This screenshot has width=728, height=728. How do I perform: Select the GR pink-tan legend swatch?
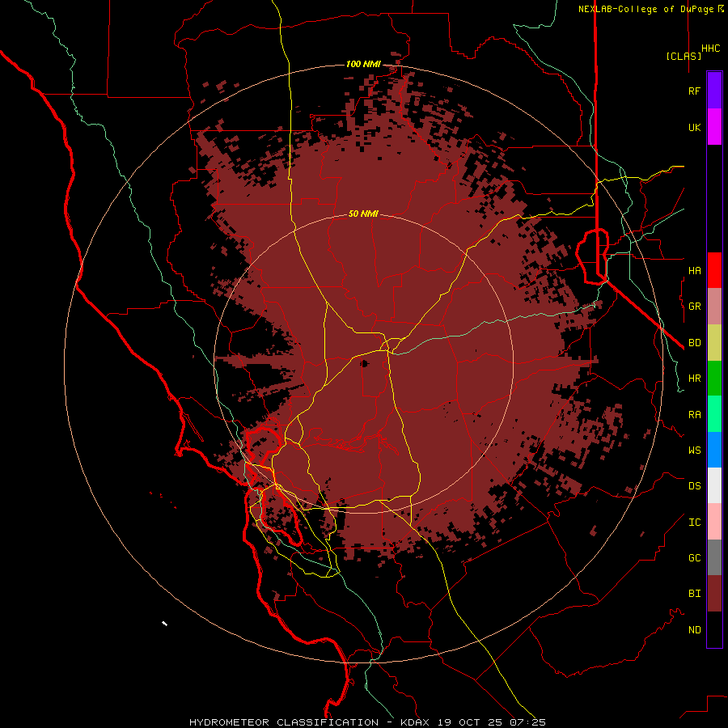point(714,306)
